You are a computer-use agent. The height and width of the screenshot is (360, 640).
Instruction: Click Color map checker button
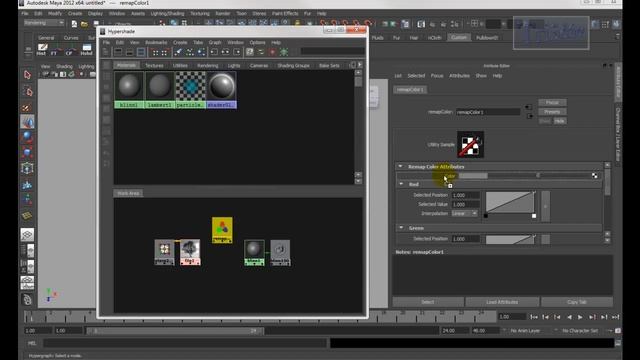[595, 176]
